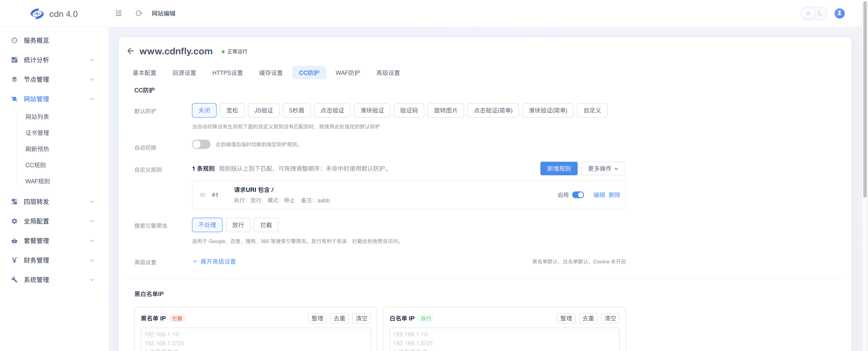868x351 pixels.
Task: Set search engine crawler to 拦截
Action: point(266,225)
